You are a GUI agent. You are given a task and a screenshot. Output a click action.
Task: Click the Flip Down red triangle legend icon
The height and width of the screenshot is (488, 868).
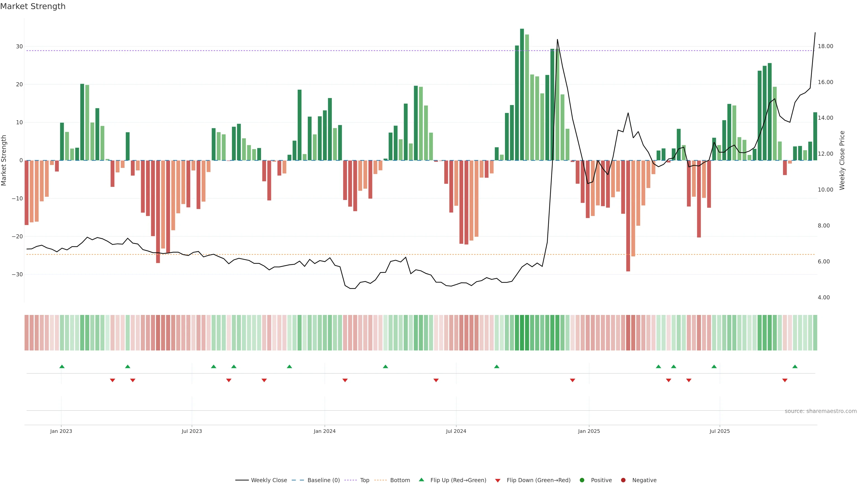coord(498,481)
